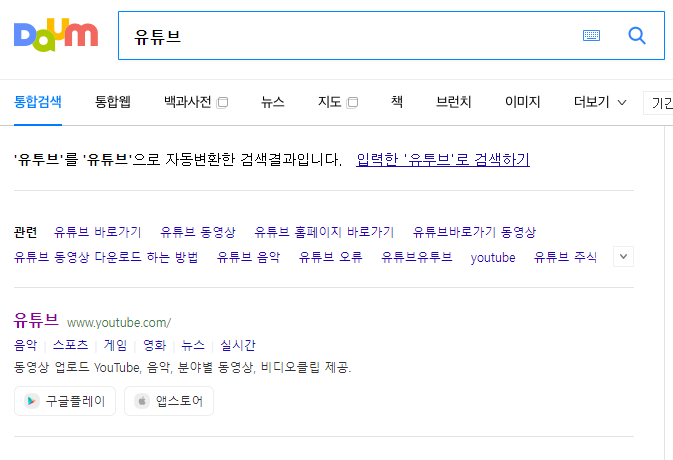This screenshot has height=460, width=673.
Task: Click link 입력한 '유투브'로 검색하기
Action: tap(443, 160)
